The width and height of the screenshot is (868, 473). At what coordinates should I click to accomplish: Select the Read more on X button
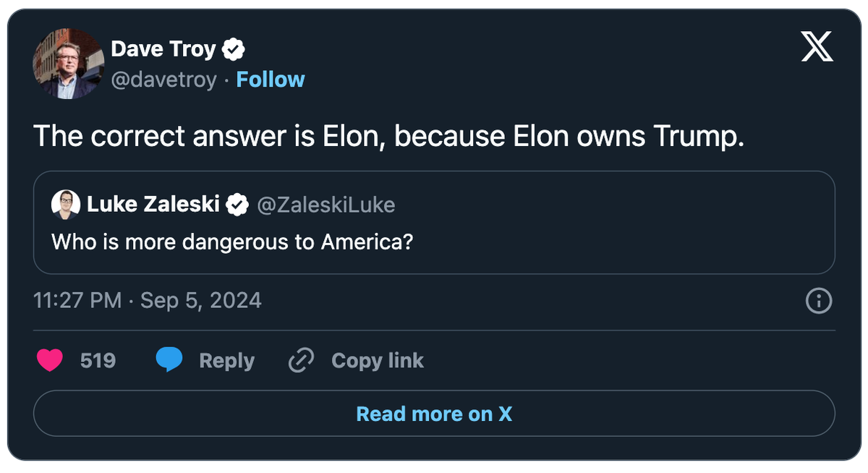pyautogui.click(x=434, y=414)
